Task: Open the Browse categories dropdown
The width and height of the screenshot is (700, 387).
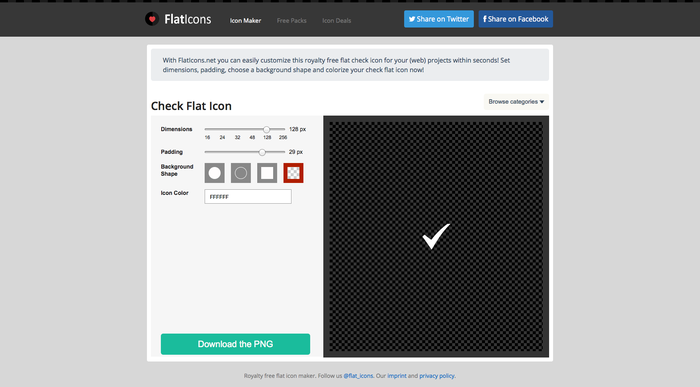Action: (x=516, y=102)
